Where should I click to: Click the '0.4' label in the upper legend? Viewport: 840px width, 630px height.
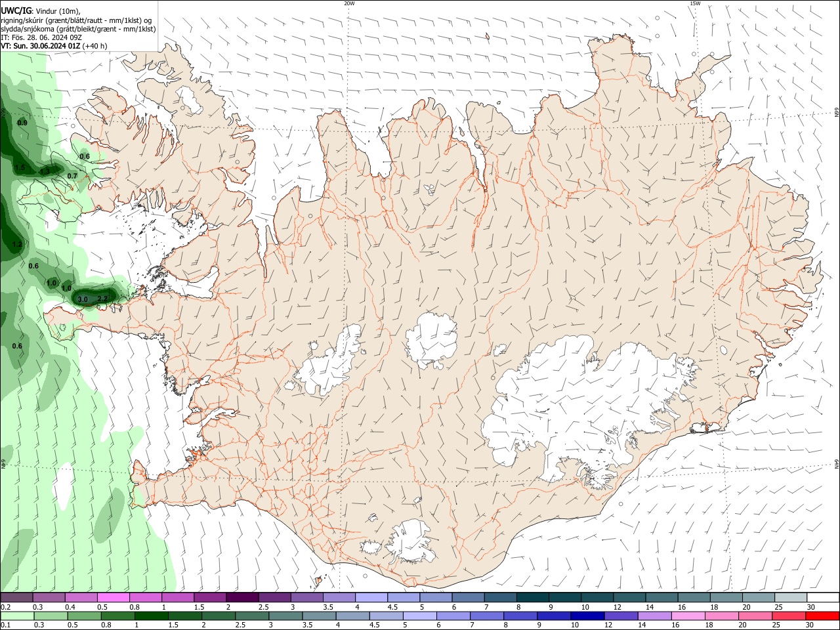pyautogui.click(x=70, y=607)
